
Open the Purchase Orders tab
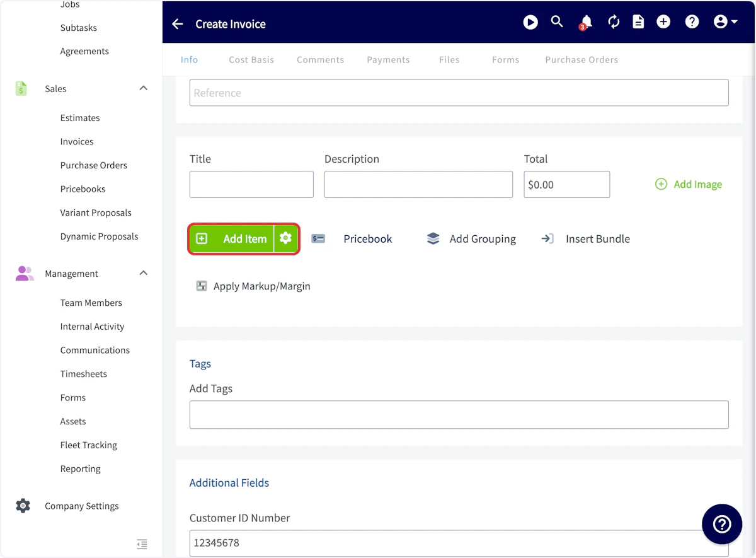(x=581, y=60)
